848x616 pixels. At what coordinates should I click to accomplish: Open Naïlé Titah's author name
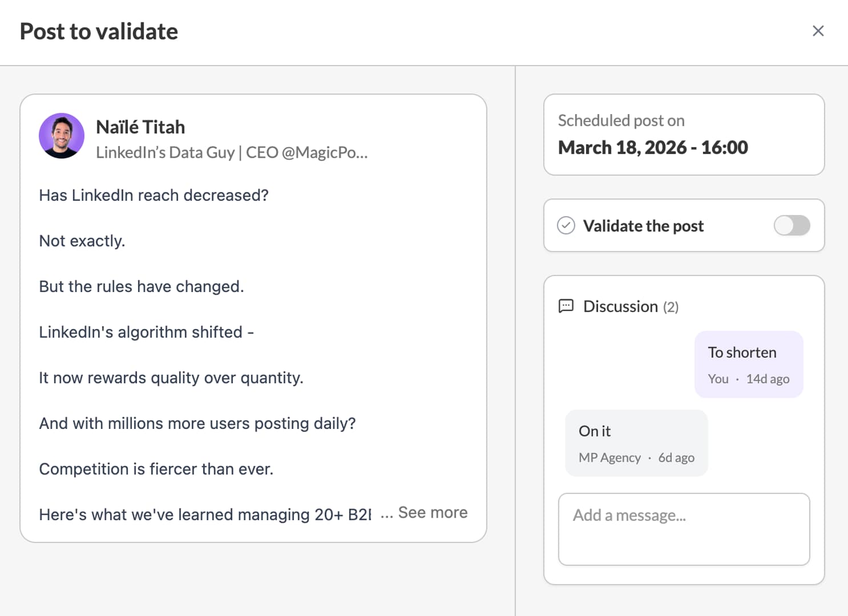(140, 127)
